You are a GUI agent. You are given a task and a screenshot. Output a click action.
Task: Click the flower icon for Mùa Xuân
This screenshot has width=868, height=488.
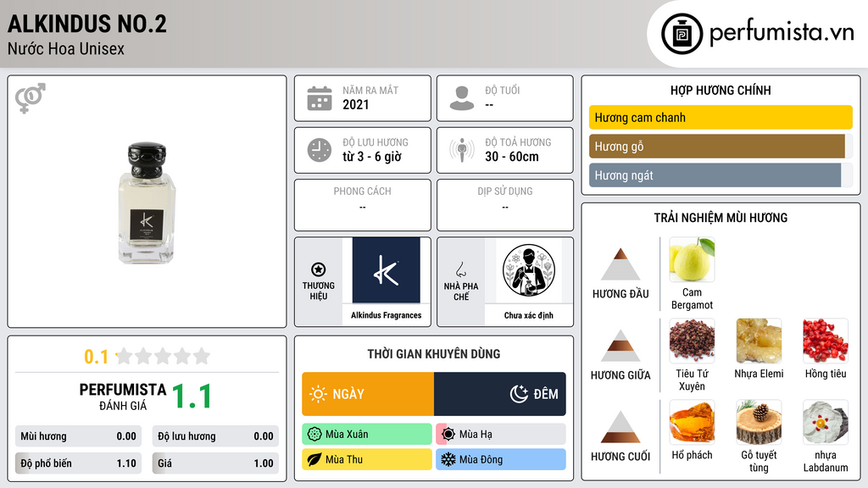(314, 435)
